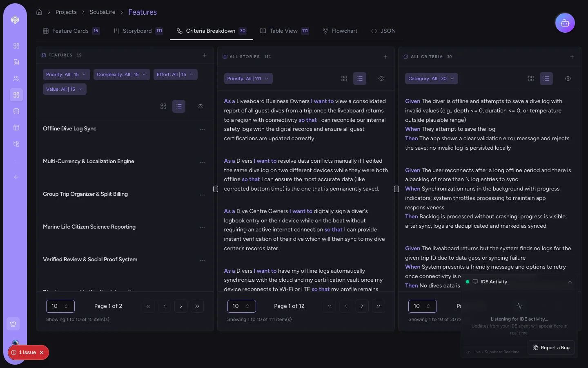Switch to the Storyboard tab
This screenshot has height=368, width=588.
137,31
